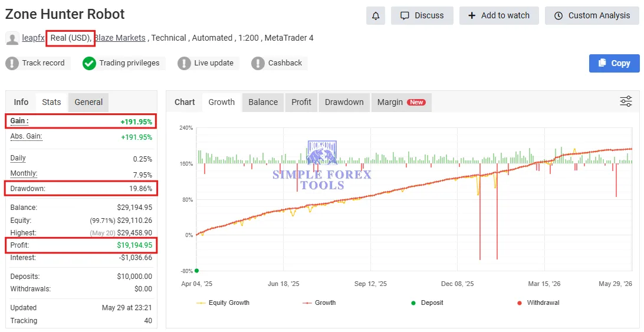This screenshot has width=644, height=332.
Task: Click the blue Copy button
Action: pos(614,63)
